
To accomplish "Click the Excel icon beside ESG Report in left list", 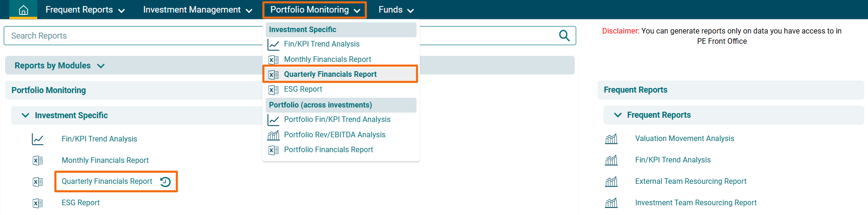I will [x=38, y=203].
